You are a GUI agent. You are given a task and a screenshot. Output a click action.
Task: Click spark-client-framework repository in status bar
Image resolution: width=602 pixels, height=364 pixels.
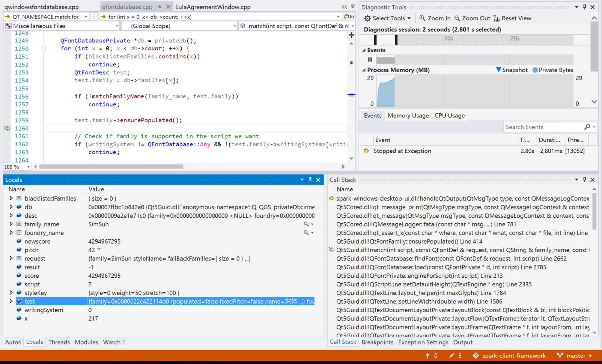(x=513, y=356)
